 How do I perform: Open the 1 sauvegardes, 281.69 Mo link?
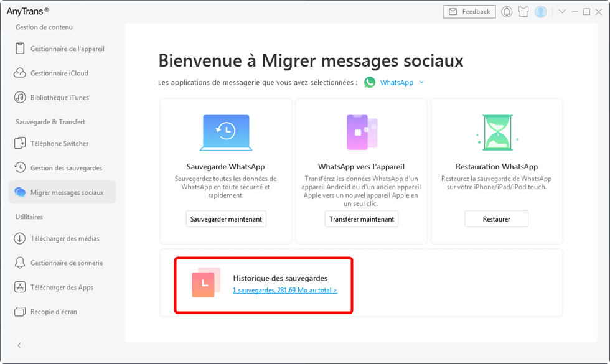click(x=285, y=290)
